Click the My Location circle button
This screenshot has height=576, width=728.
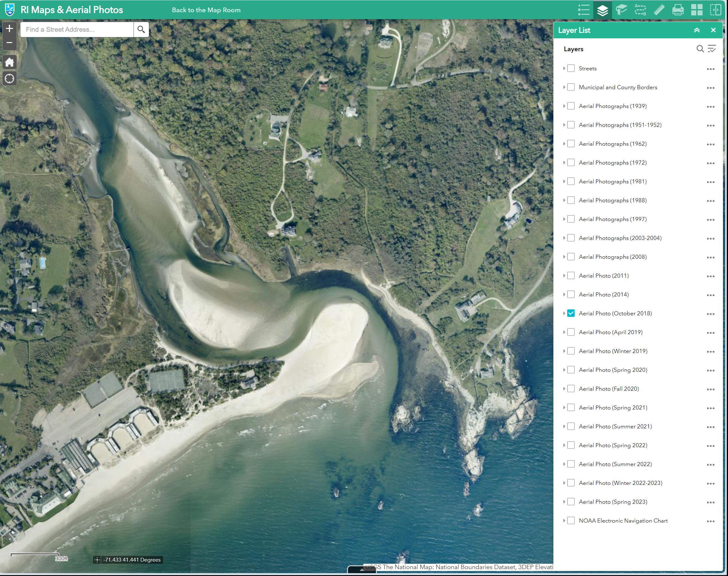coord(9,79)
